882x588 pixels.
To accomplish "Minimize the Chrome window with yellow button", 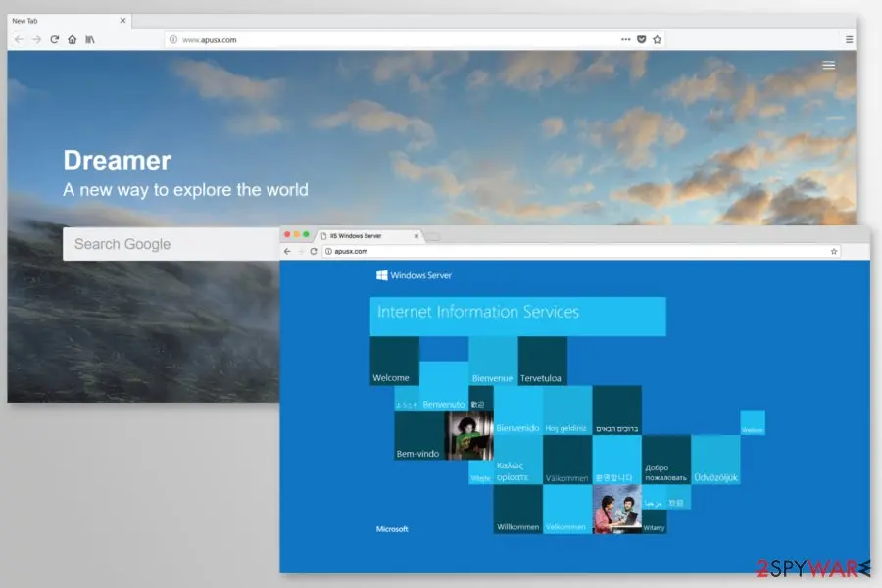I will [296, 234].
